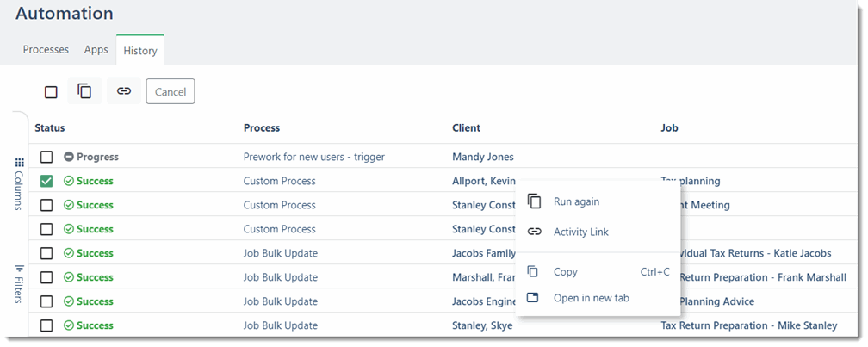Click the activity link icon in the toolbar
Screen dimensions: 868x347
(x=124, y=91)
